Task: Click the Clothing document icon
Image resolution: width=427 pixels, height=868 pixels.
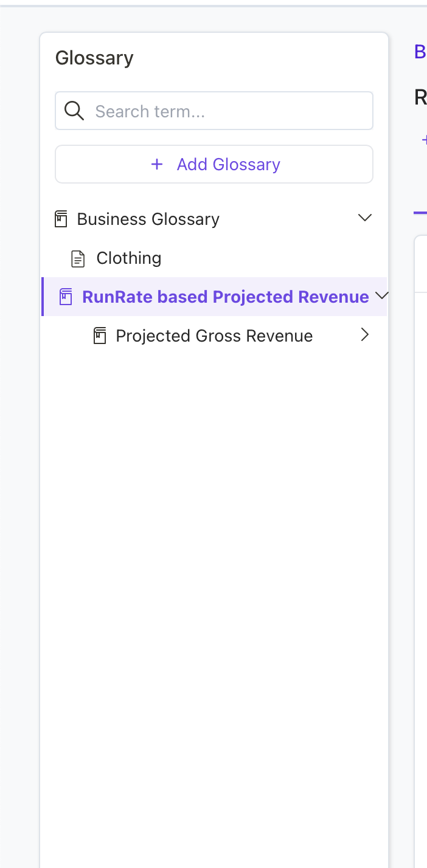Action: coord(78,259)
